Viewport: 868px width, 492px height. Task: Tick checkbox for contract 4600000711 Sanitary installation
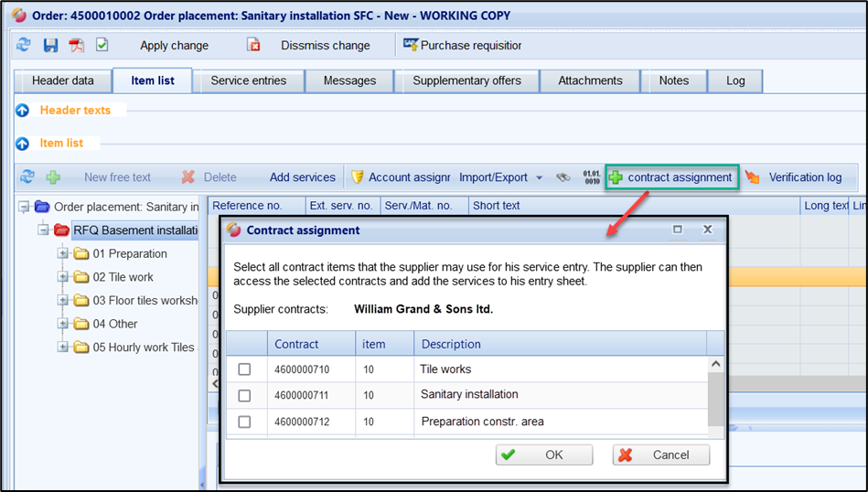(x=244, y=396)
